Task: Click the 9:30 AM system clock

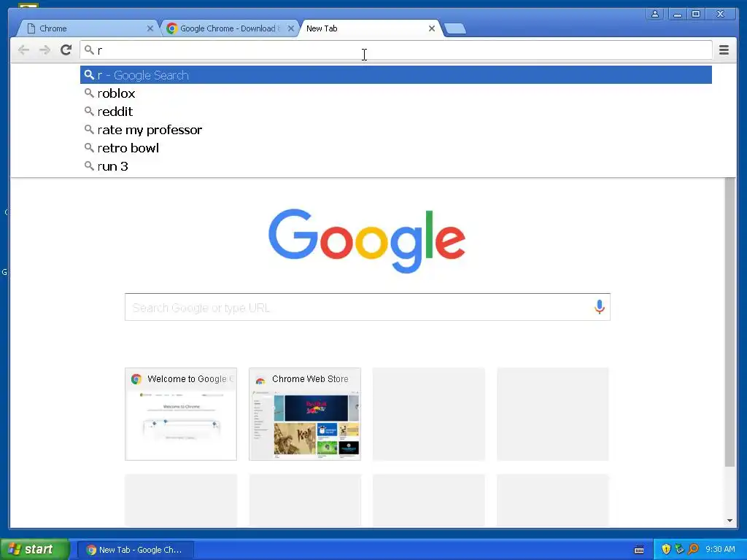Action: [x=720, y=549]
